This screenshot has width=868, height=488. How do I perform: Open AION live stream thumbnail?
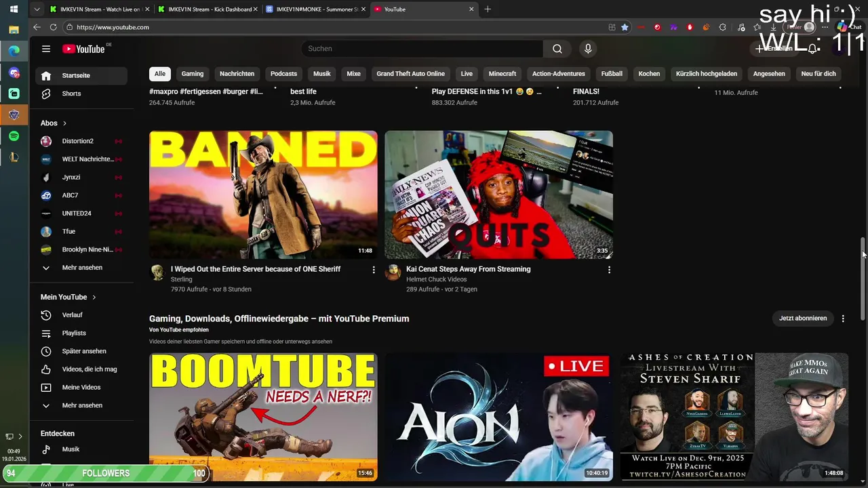tap(498, 417)
